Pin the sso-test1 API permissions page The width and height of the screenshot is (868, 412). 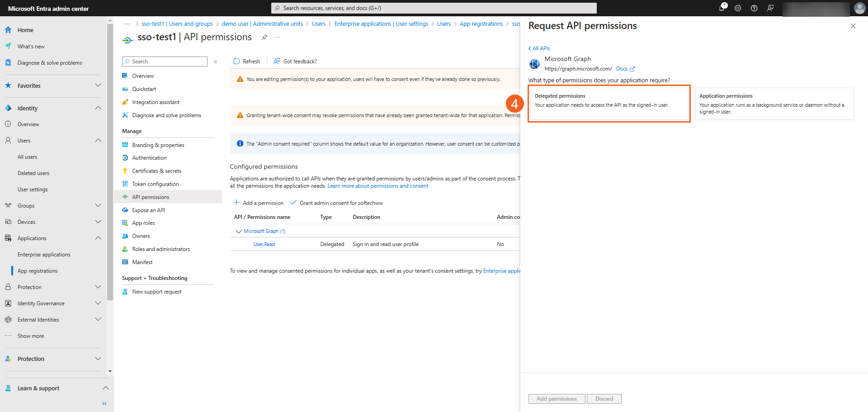264,37
